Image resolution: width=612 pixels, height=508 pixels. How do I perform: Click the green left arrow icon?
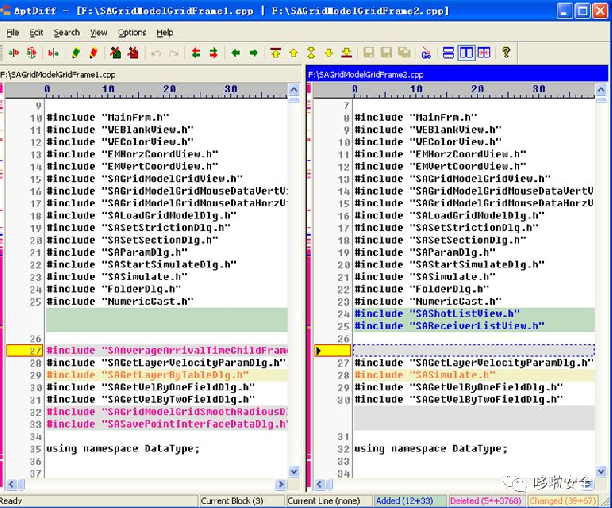pyautogui.click(x=236, y=53)
